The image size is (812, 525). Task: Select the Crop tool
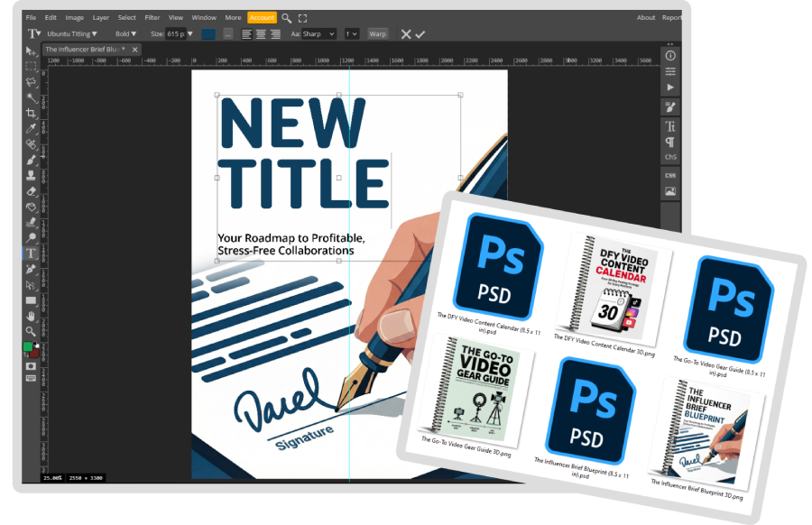[x=31, y=113]
